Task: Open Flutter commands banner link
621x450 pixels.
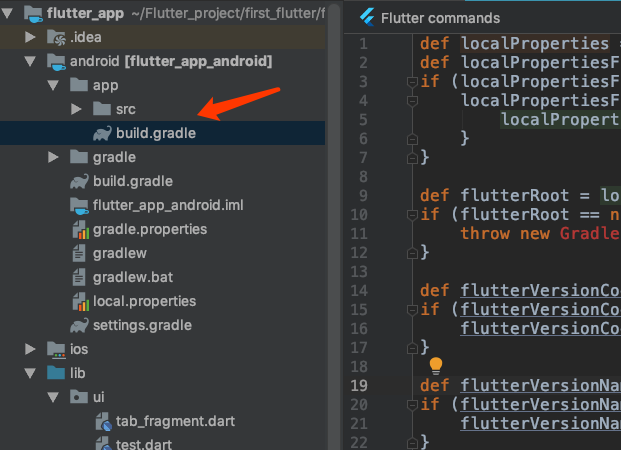Action: 440,18
